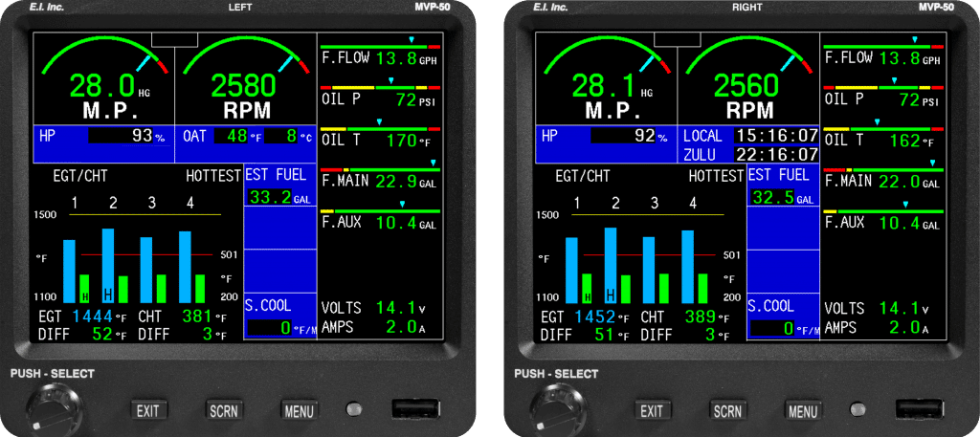Open MENU on the left MVP-50
Screen dimensions: 980x437
coord(299,411)
